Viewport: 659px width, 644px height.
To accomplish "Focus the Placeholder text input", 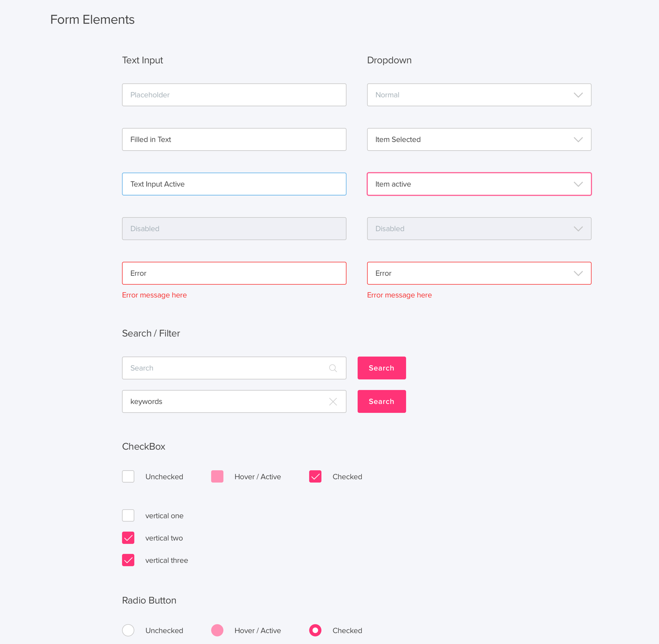I will click(x=234, y=95).
